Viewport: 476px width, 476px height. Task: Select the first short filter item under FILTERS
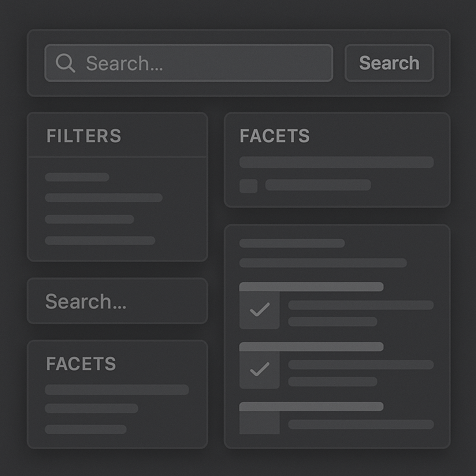click(x=77, y=177)
